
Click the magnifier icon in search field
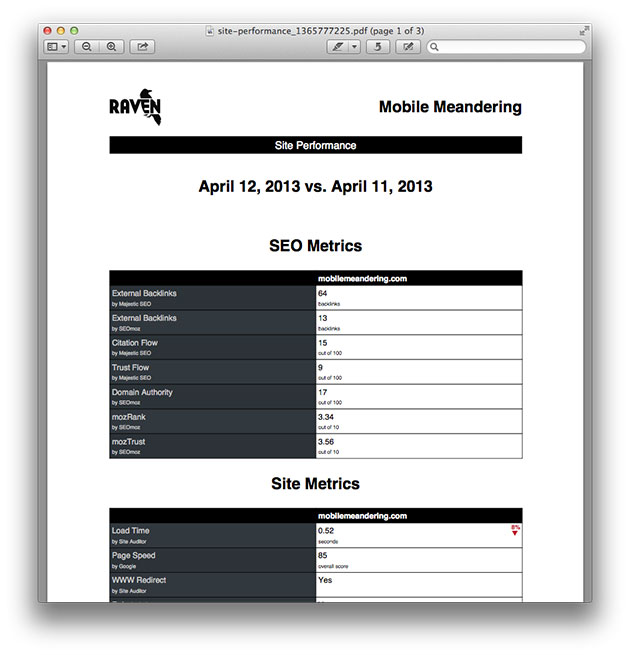click(434, 47)
